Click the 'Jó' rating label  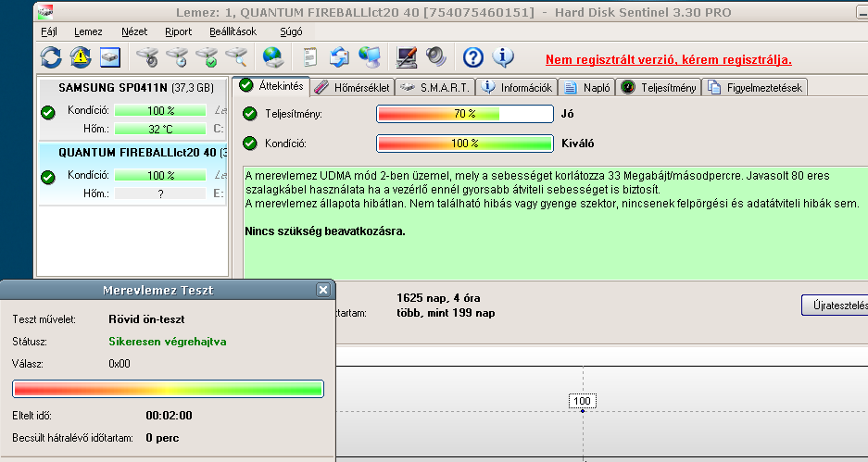point(568,114)
